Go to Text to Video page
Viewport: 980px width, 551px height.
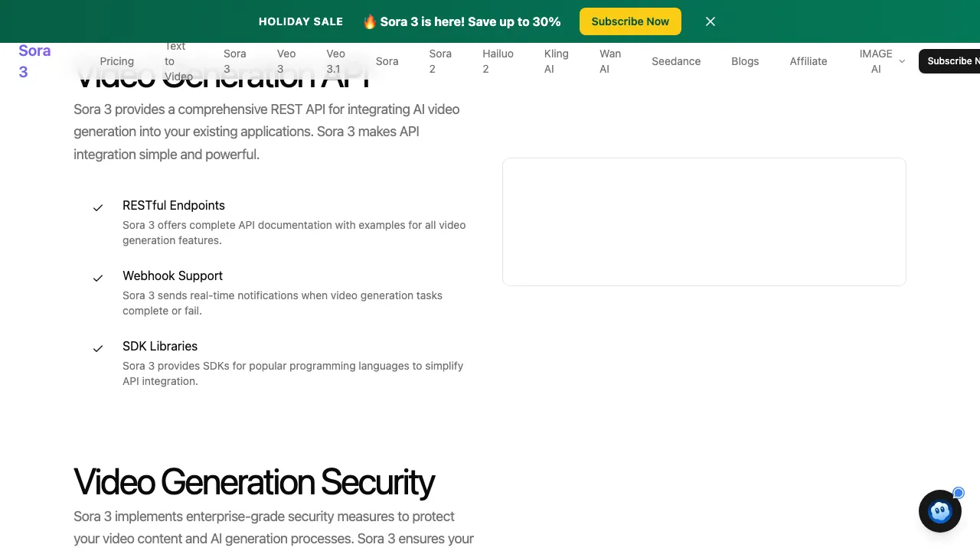coord(178,61)
